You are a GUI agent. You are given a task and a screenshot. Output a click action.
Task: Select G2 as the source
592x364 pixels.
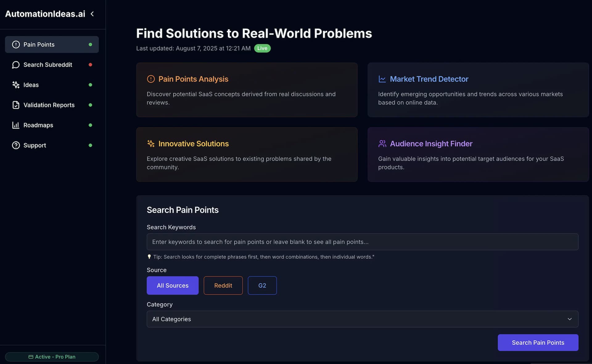pyautogui.click(x=262, y=285)
